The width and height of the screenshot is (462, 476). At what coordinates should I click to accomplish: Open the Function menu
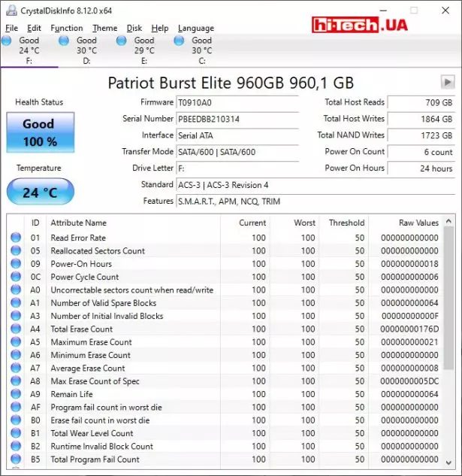[67, 28]
